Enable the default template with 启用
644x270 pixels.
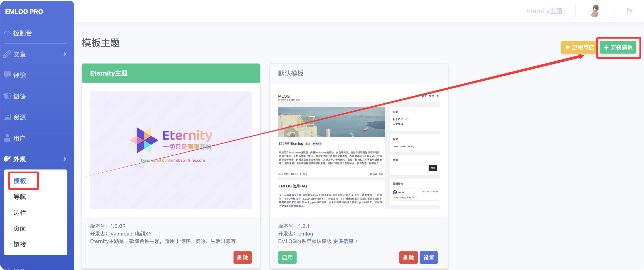click(x=287, y=258)
